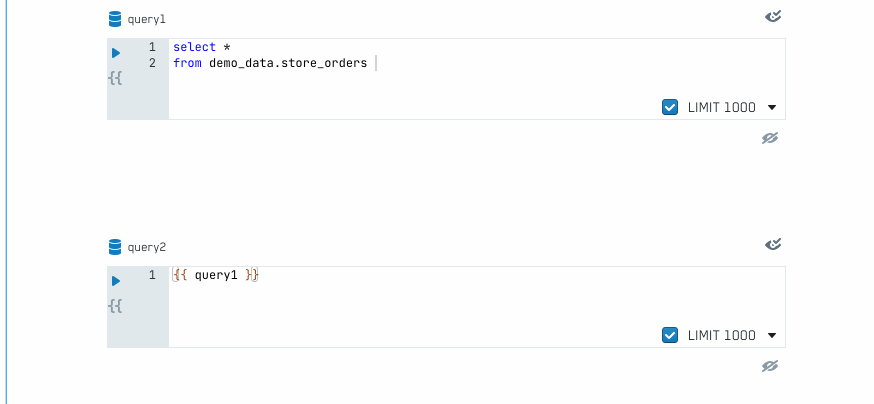This screenshot has width=874, height=404.
Task: Click the {{ query1 }} reference text
Action: (216, 275)
